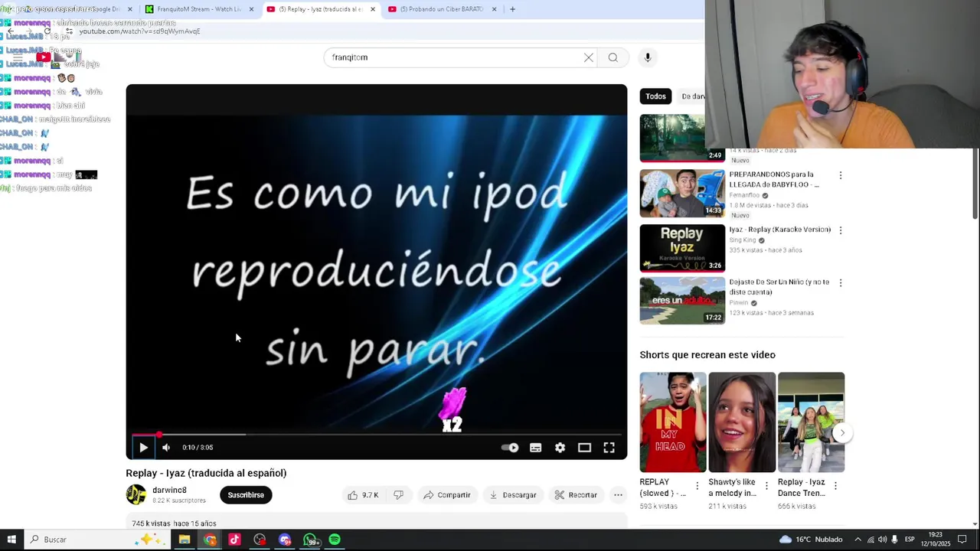
Task: Click Compartir to share the video
Action: (447, 495)
